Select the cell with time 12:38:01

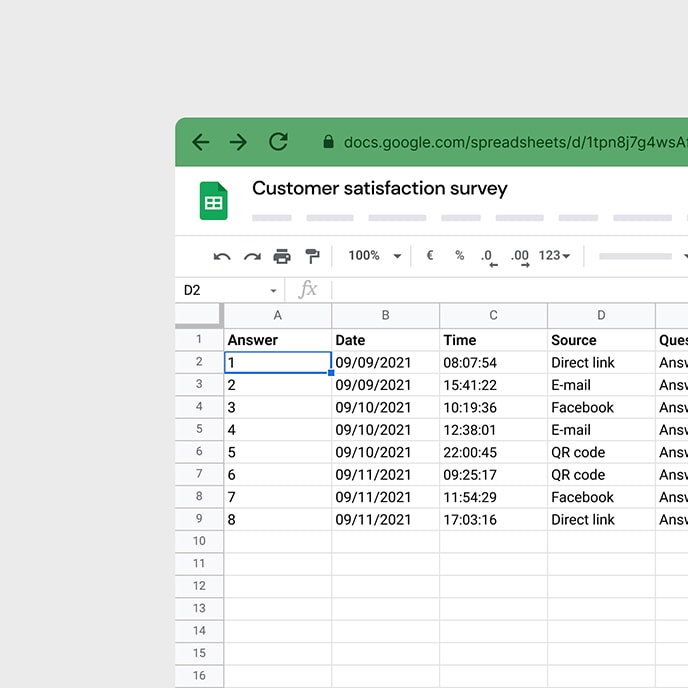(x=494, y=430)
